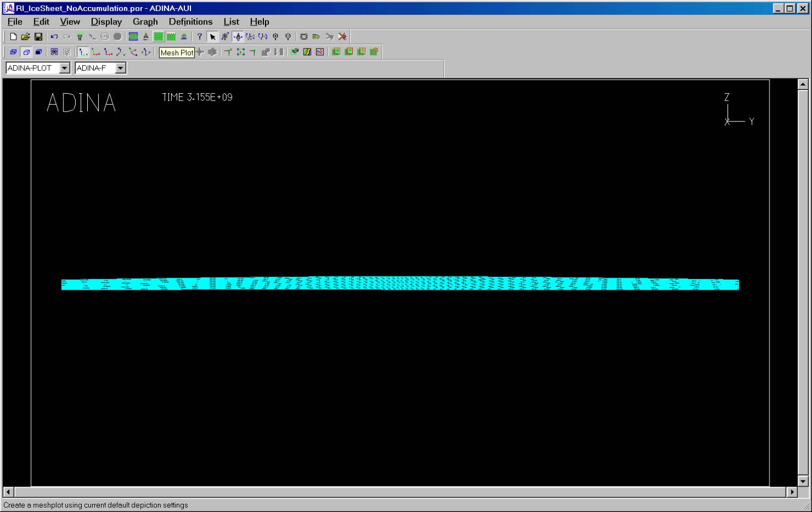812x512 pixels.
Task: Open the List menu
Action: [x=231, y=22]
